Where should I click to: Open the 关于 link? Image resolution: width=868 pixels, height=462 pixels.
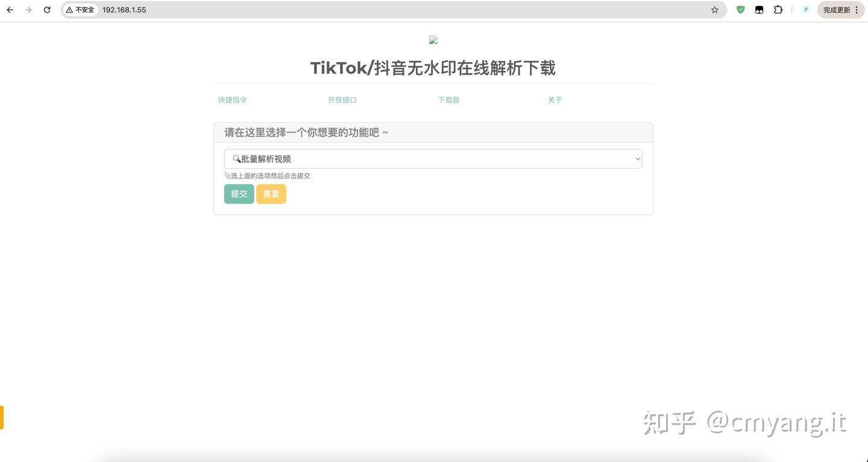point(555,100)
